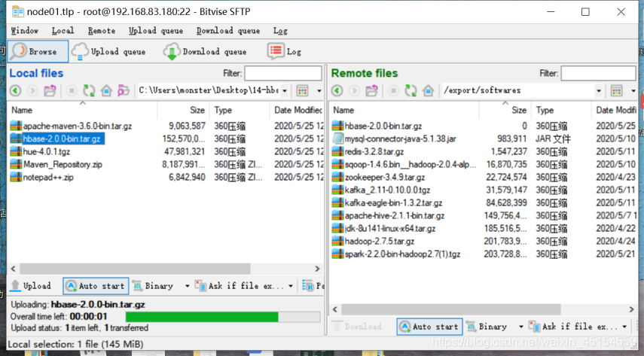
Task: Open the Window menu
Action: point(25,31)
